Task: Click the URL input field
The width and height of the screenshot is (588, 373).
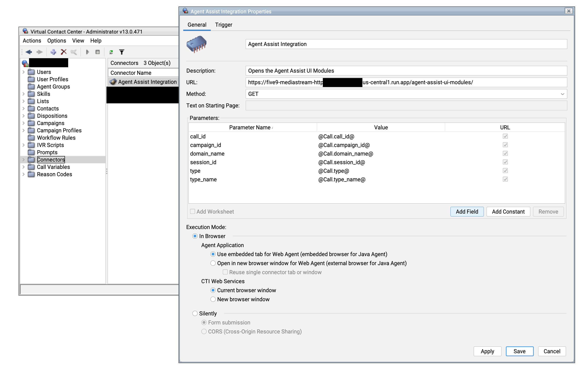Action: click(x=406, y=83)
